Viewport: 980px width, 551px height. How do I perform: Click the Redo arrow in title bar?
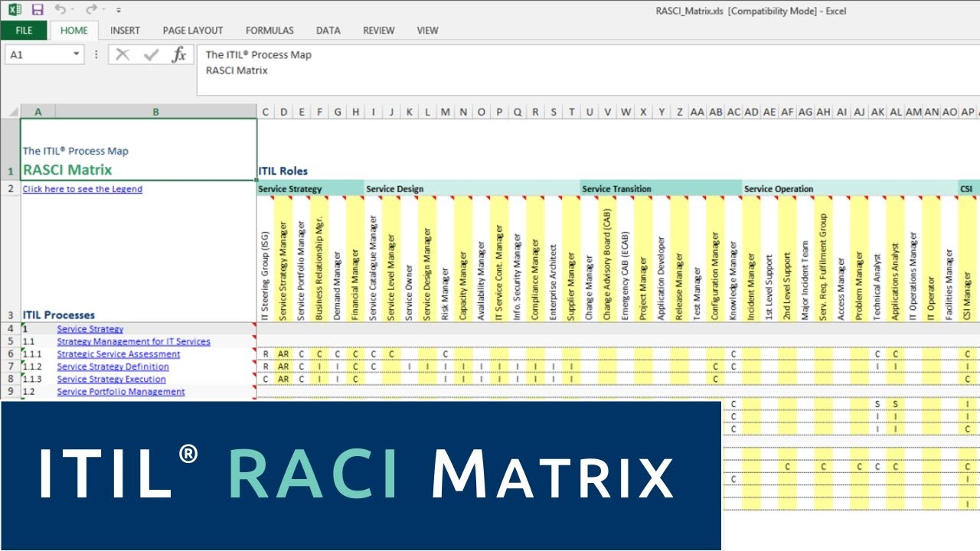tap(91, 10)
